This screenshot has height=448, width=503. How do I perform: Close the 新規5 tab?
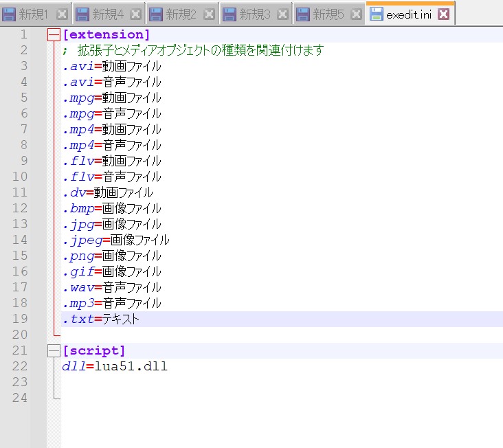click(x=357, y=14)
